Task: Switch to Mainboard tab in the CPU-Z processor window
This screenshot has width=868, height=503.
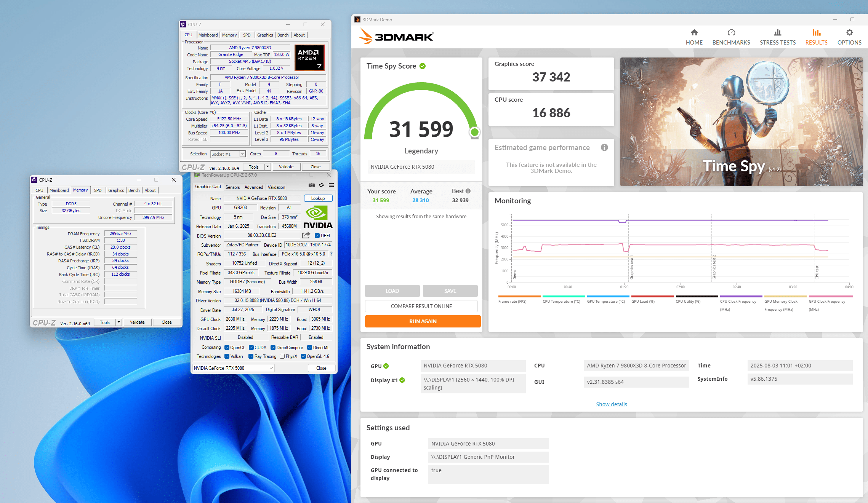Action: pyautogui.click(x=208, y=35)
